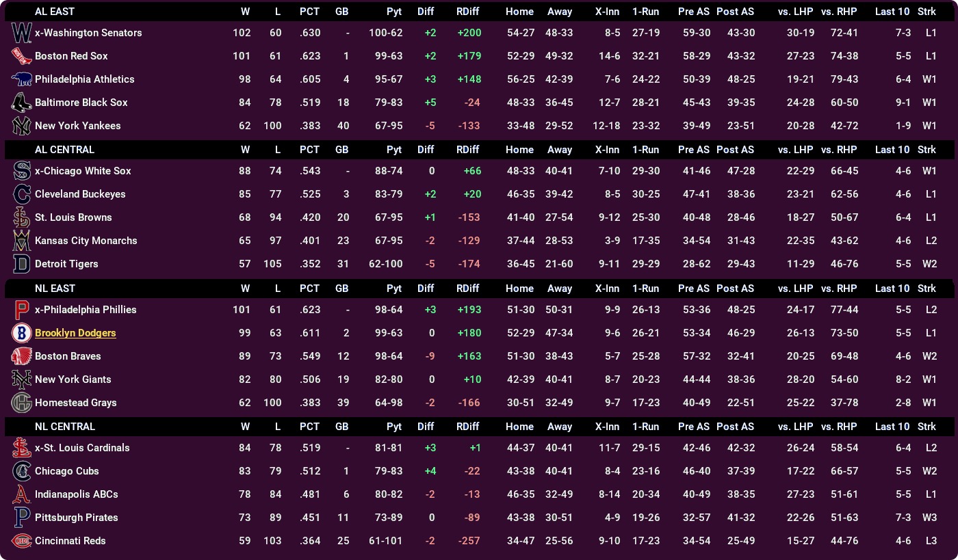Sort AL Central by Last 10 column
This screenshot has width=958, height=560.
(x=892, y=150)
